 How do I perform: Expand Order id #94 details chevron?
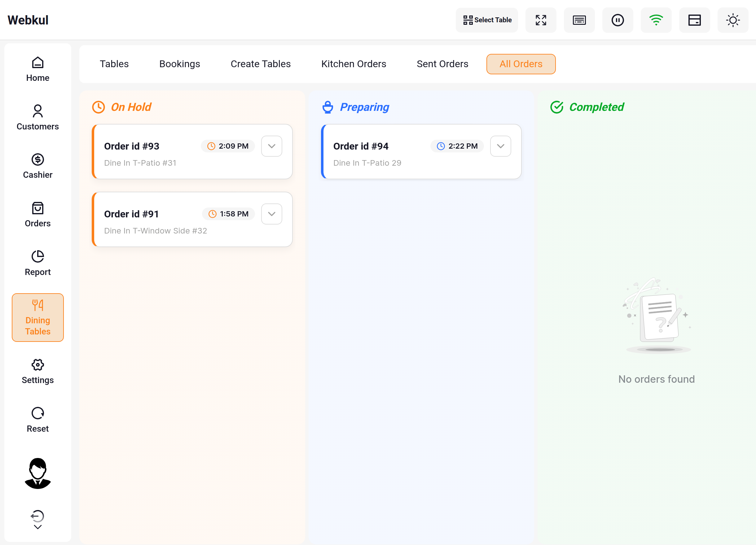(501, 146)
